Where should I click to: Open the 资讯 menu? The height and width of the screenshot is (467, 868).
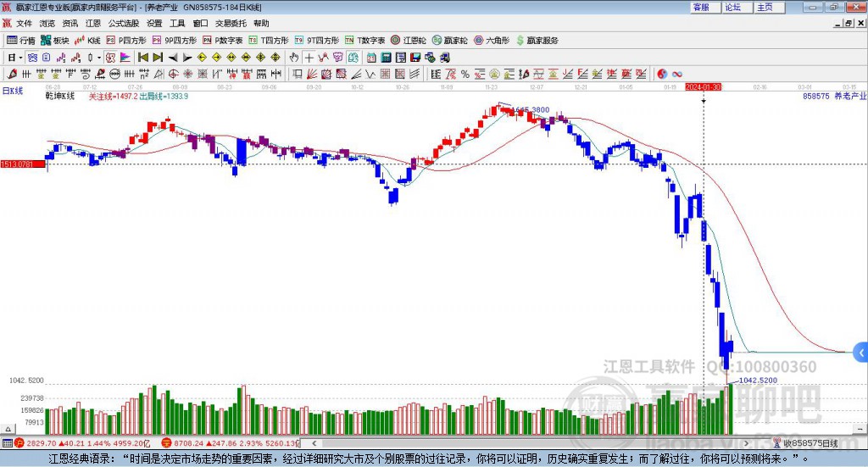[70, 23]
